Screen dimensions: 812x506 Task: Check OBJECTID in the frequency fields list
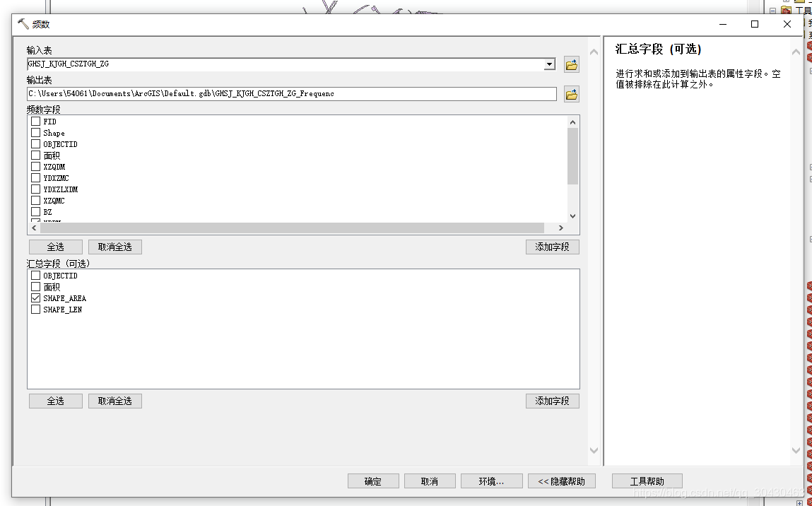(35, 143)
